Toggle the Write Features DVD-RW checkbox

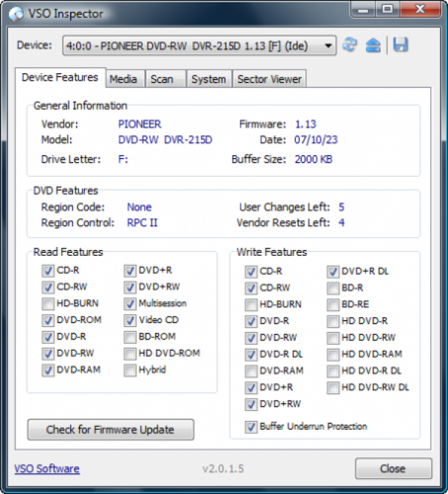click(251, 338)
